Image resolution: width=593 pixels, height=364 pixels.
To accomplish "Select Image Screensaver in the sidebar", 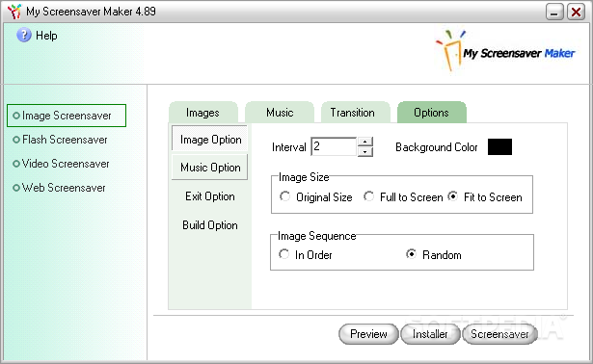I will 67,116.
